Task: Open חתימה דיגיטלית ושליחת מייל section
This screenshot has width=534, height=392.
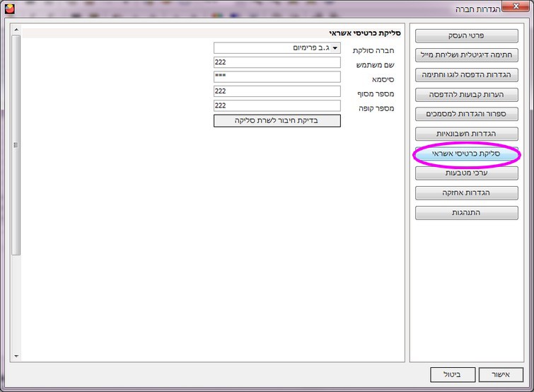Action: click(466, 55)
